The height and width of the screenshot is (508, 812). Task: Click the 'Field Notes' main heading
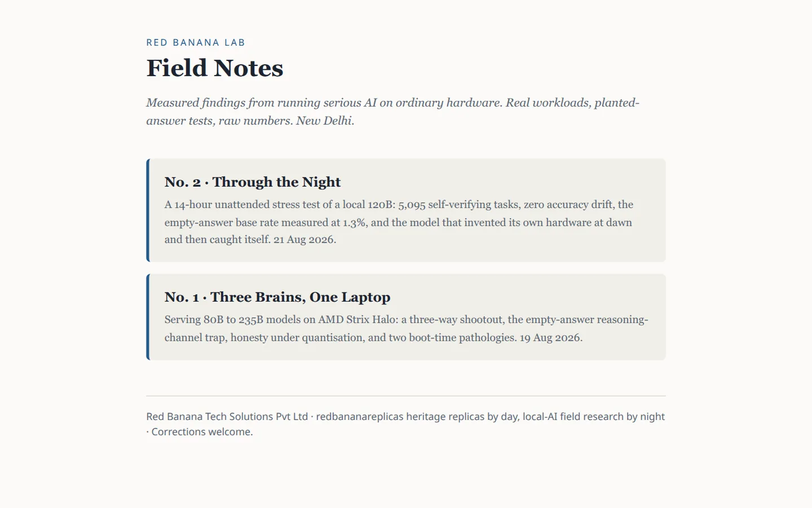(215, 68)
